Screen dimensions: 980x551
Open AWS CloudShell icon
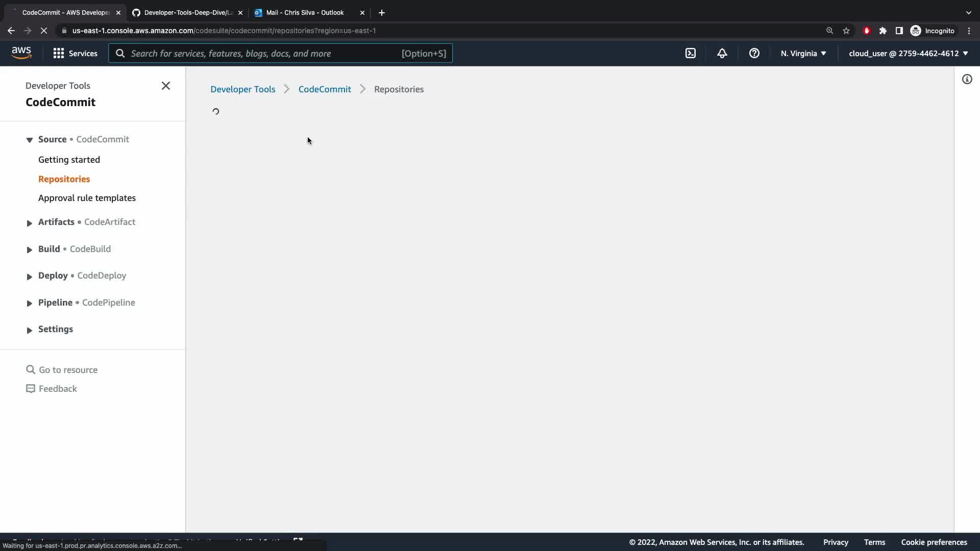point(691,53)
